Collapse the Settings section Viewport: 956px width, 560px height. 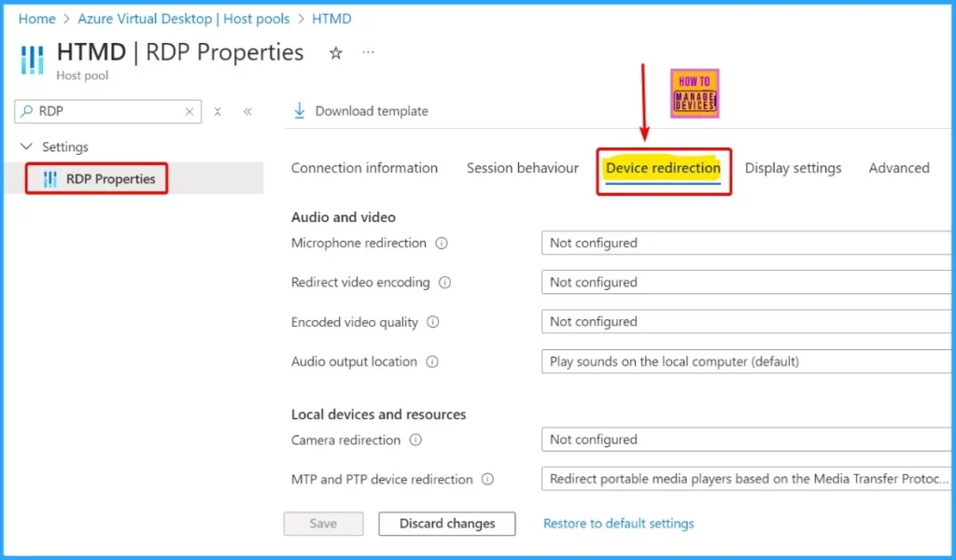pos(26,147)
